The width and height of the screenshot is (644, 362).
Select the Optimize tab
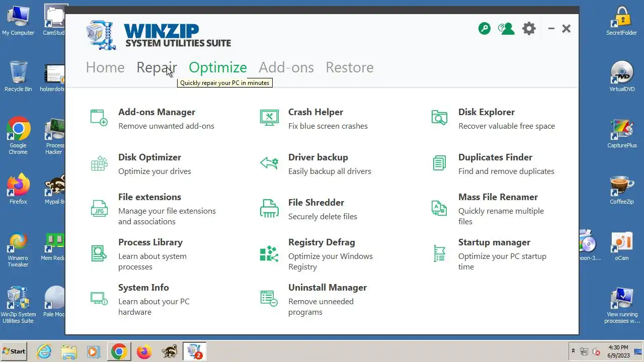pyautogui.click(x=218, y=67)
